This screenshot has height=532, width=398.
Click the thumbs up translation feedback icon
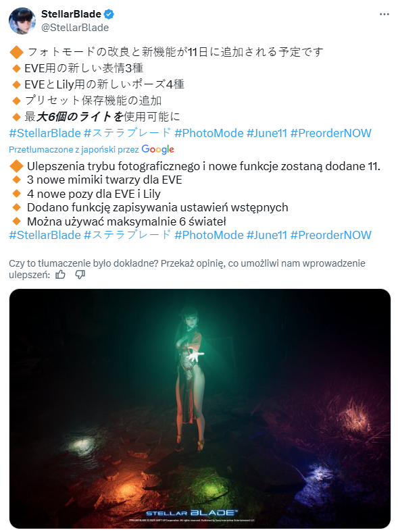click(x=60, y=275)
